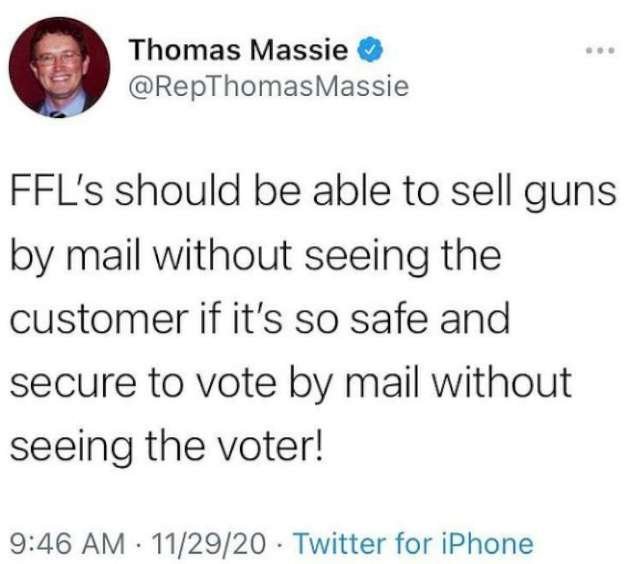Click the 9:46 AM timestamp
Viewport: 630px width, 564px height.
(x=67, y=543)
